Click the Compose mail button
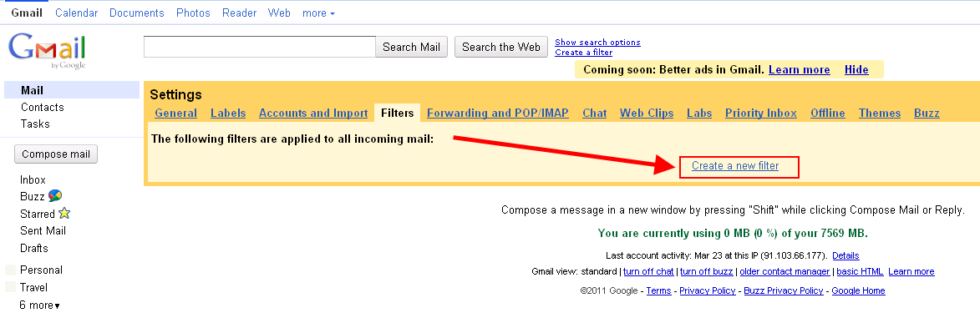Image resolution: width=980 pixels, height=318 pixels. coord(56,154)
